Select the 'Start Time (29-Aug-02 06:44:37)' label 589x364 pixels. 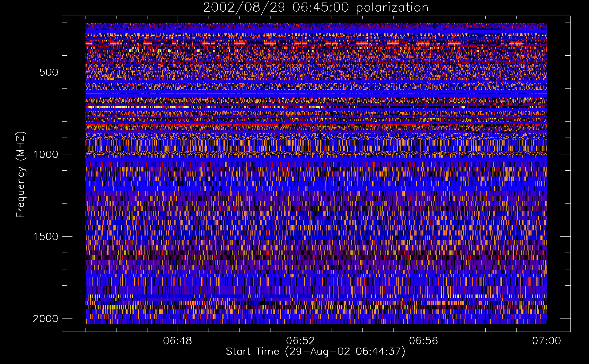point(316,352)
